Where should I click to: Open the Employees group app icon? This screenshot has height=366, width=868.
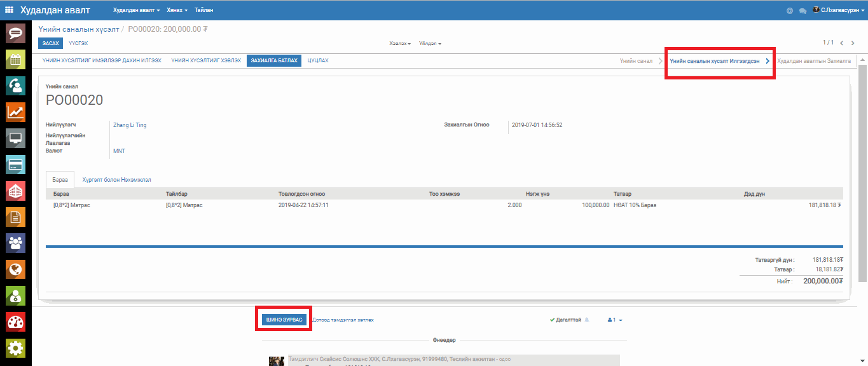15,243
